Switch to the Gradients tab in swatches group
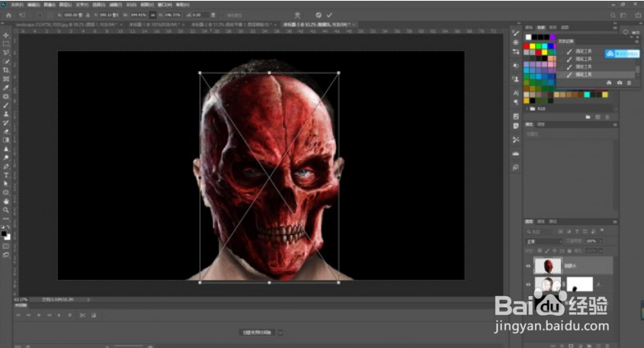 click(553, 27)
